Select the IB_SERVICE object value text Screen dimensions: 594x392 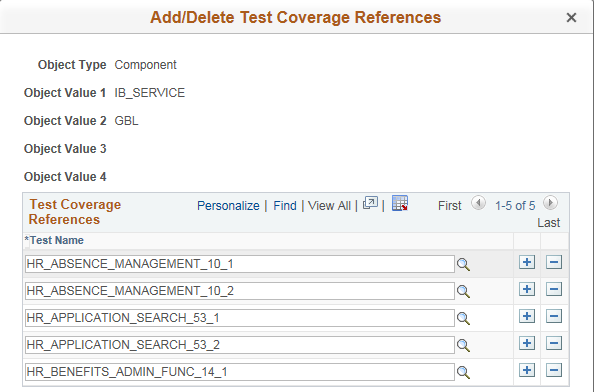pyautogui.click(x=150, y=93)
